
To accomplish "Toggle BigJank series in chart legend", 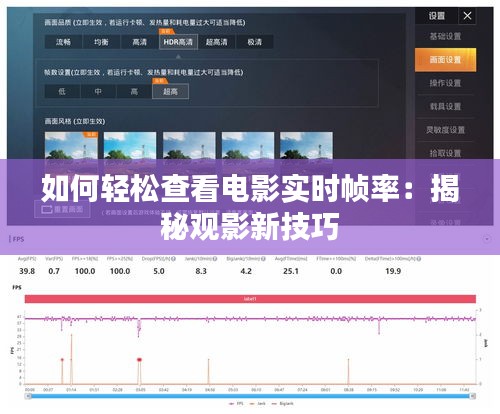I will click(283, 404).
